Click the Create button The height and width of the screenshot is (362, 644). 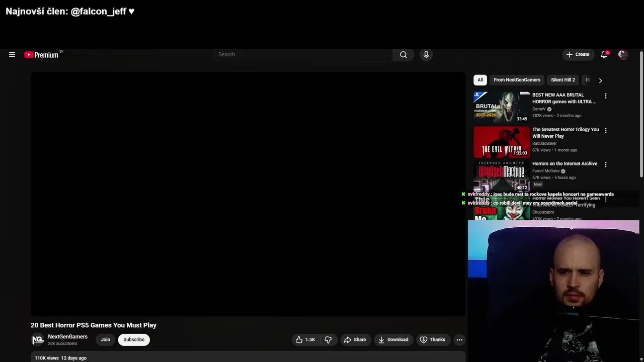(578, 54)
